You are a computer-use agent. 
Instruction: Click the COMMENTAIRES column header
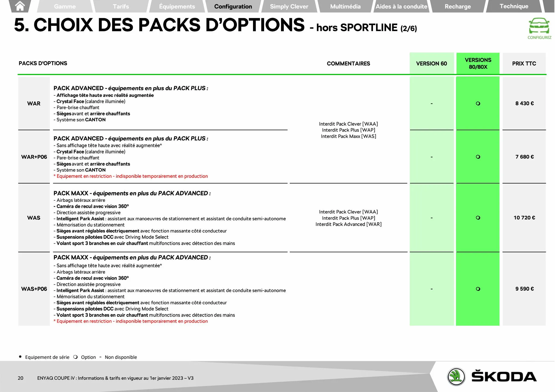pos(348,64)
